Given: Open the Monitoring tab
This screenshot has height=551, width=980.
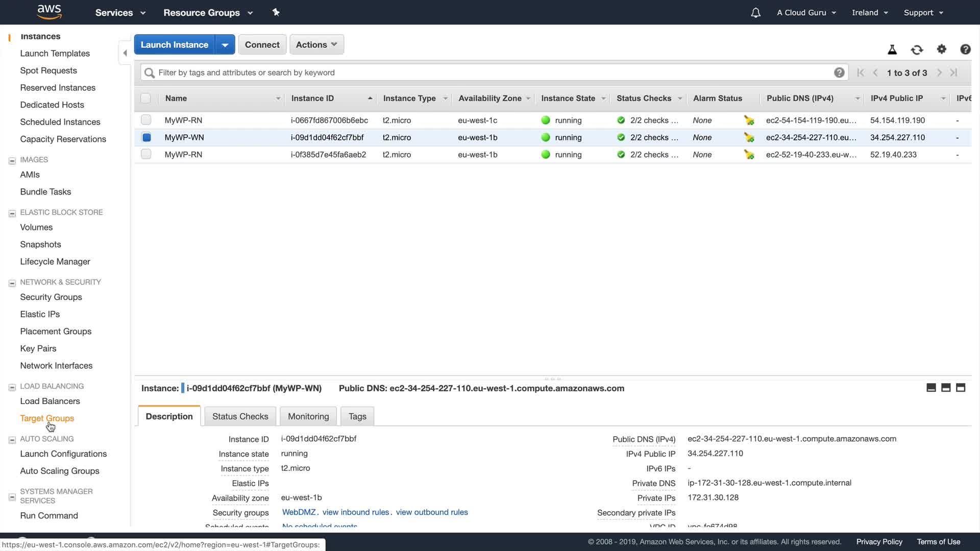Looking at the screenshot, I should tap(308, 416).
